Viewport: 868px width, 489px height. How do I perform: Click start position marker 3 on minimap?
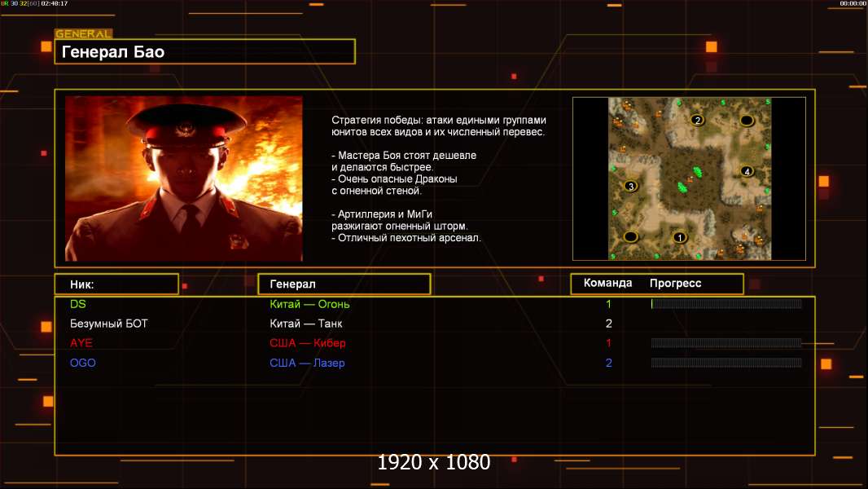click(x=630, y=186)
